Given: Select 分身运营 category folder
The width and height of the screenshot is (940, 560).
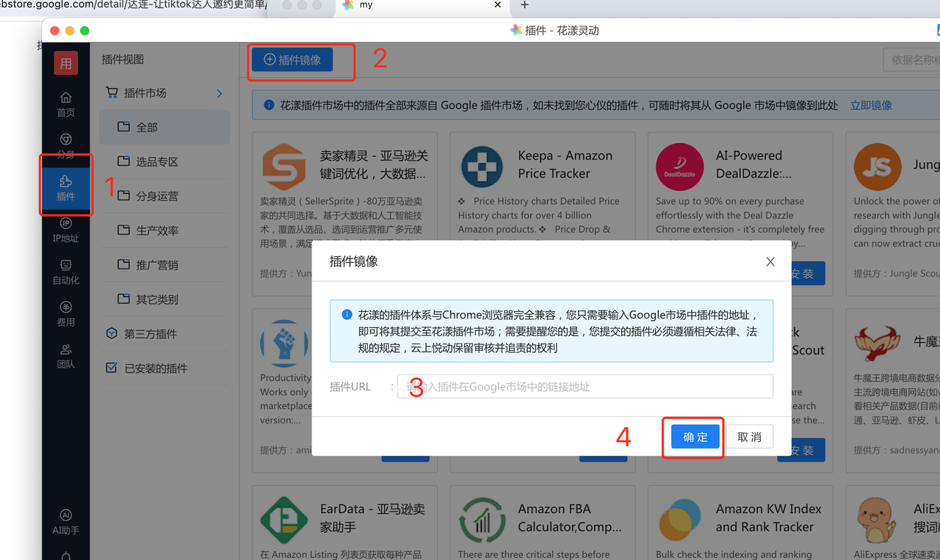Looking at the screenshot, I should pyautogui.click(x=164, y=196).
